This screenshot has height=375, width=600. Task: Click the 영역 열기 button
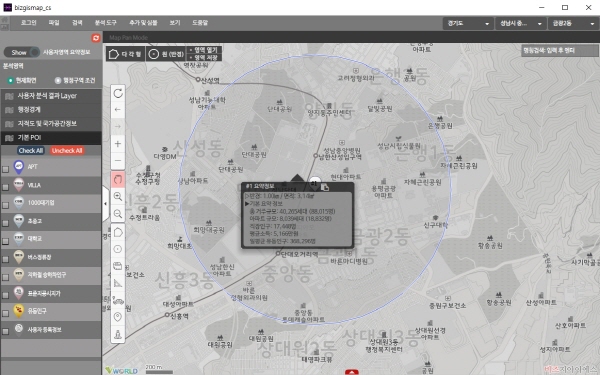pyautogui.click(x=204, y=50)
